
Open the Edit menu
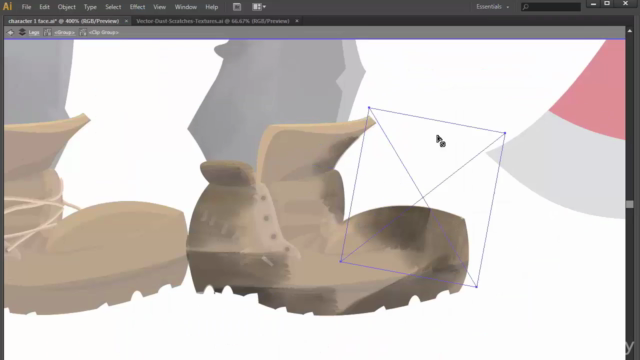44,7
